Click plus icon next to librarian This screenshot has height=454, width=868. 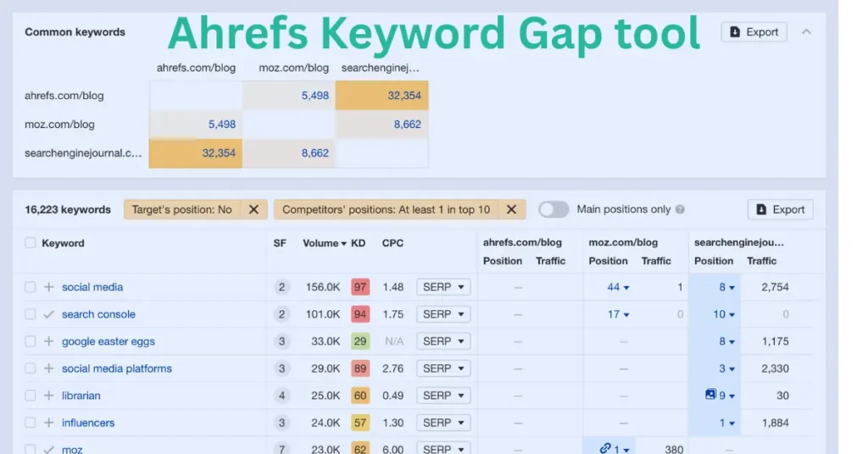[48, 396]
